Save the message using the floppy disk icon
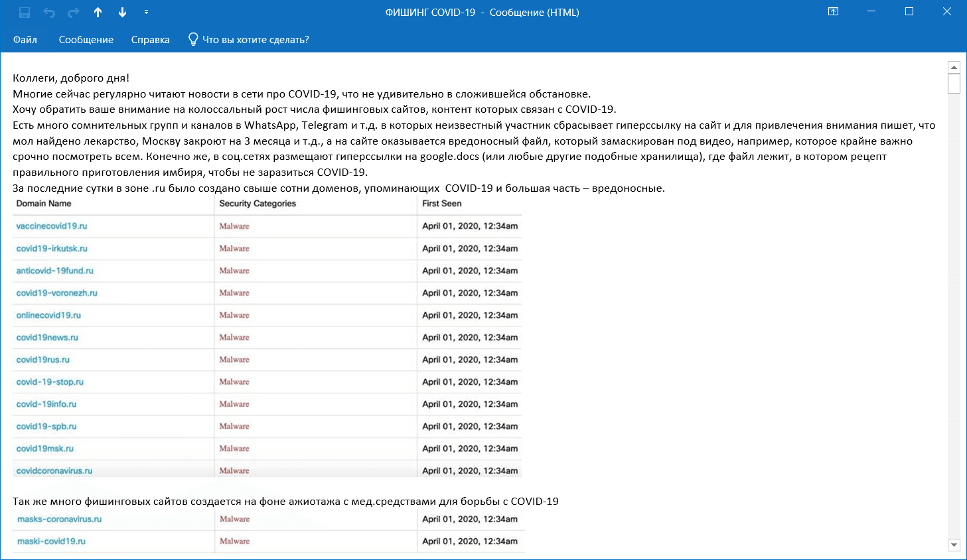The image size is (967, 560). (25, 13)
